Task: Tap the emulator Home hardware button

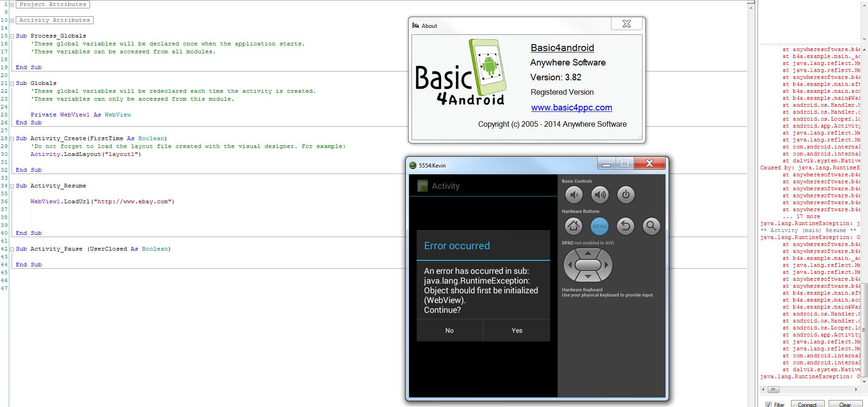Action: point(574,226)
